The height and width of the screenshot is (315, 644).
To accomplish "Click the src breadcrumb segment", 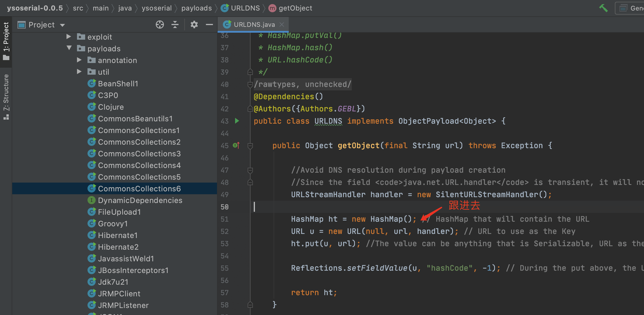I will (78, 8).
